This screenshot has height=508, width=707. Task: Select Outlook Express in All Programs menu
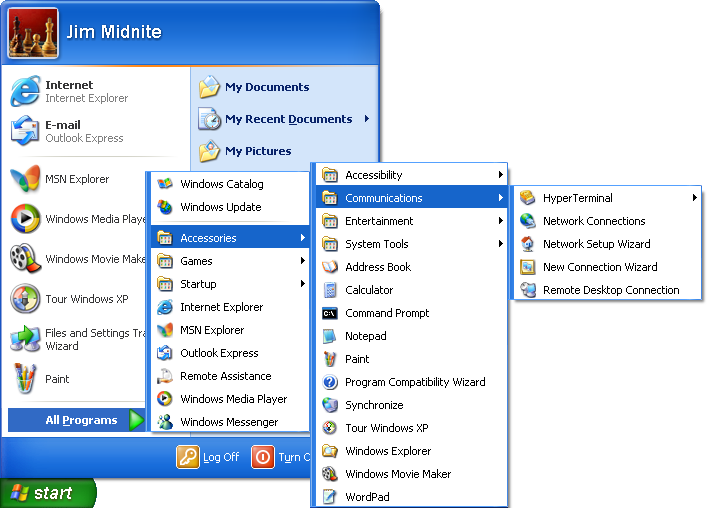pos(230,353)
